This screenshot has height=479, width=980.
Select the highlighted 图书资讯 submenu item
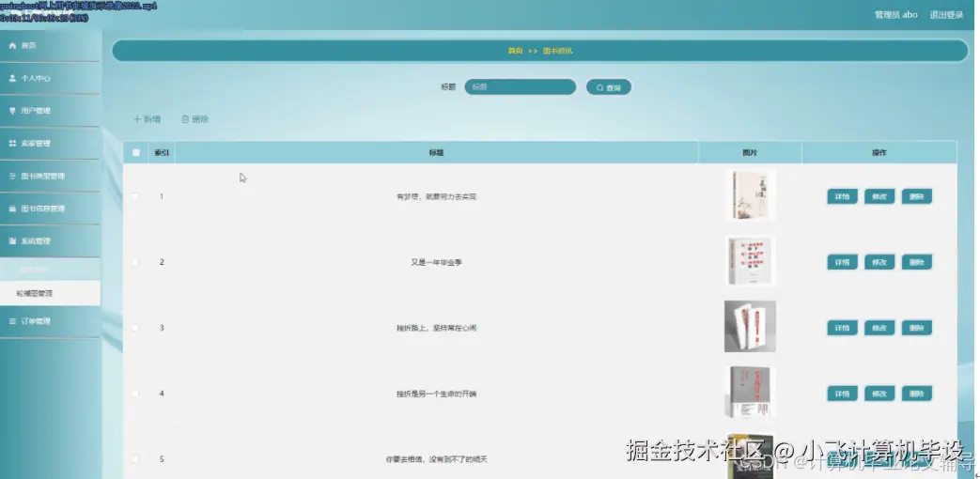tap(50, 270)
